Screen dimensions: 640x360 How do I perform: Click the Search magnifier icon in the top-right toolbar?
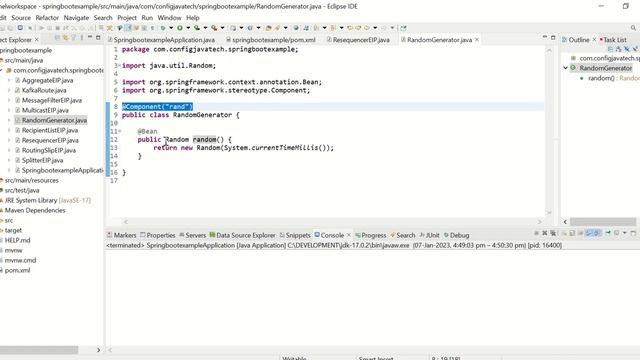633,28
